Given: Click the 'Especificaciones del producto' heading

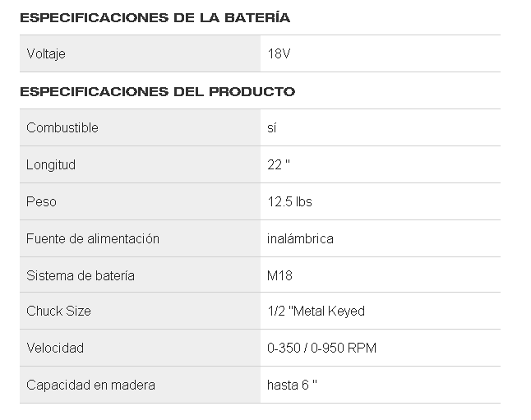Looking at the screenshot, I should tap(157, 91).
